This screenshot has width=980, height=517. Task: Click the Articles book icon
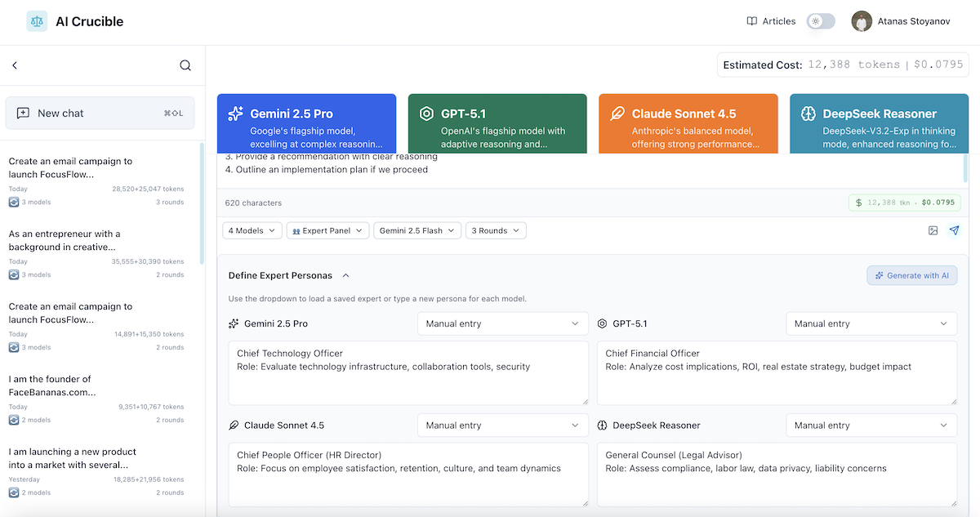click(x=752, y=21)
